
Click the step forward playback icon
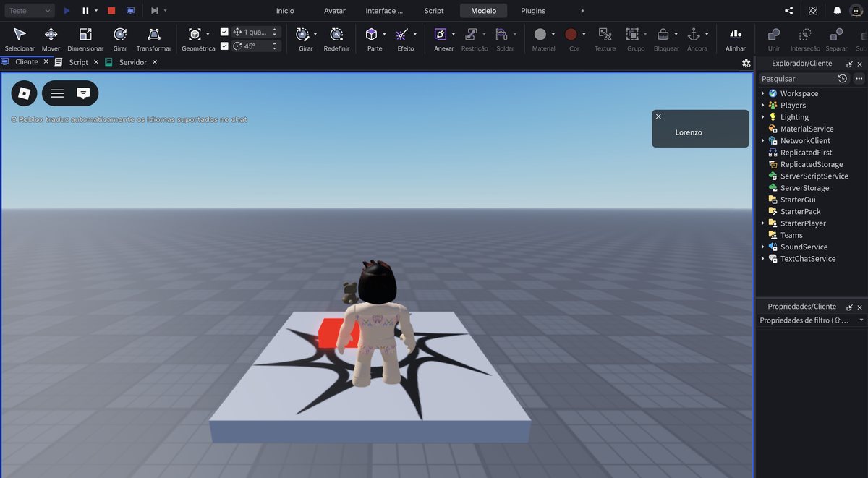coord(154,11)
